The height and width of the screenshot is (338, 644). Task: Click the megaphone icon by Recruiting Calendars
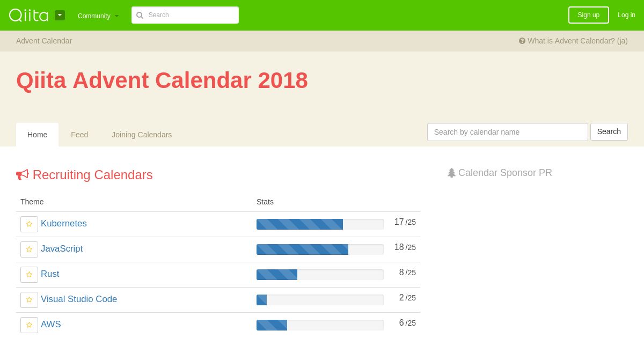point(22,175)
